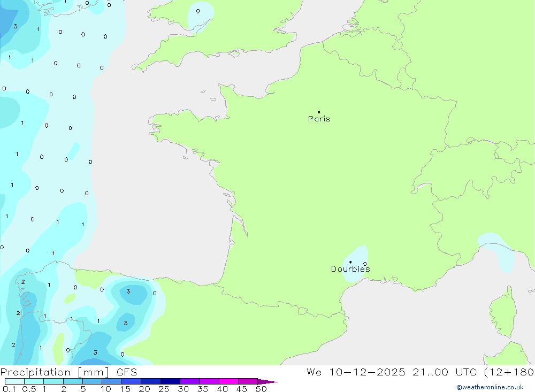Pick the legend swatch between 5 and 10
The image size is (535, 392).
pos(93,381)
